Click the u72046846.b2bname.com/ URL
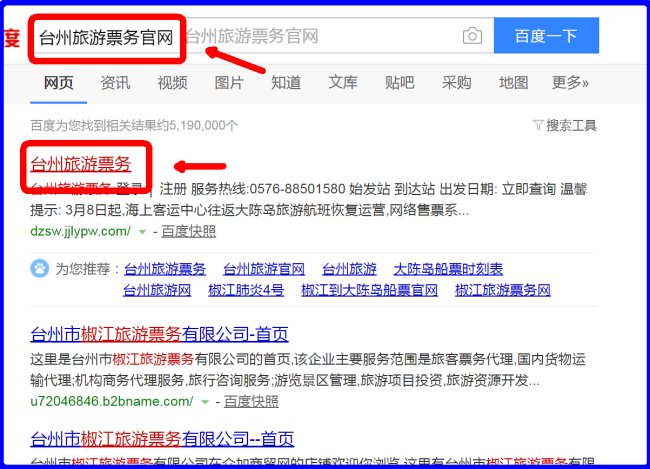 (x=112, y=401)
